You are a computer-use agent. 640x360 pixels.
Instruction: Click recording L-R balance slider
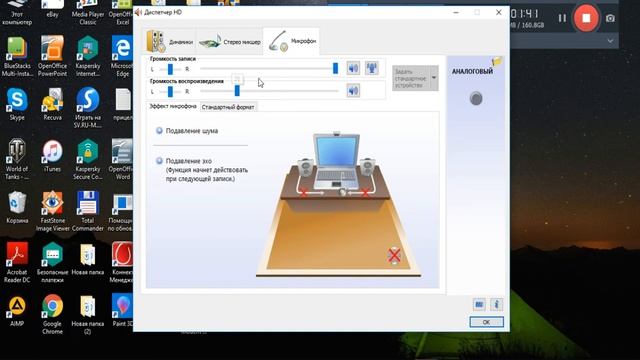[170, 69]
